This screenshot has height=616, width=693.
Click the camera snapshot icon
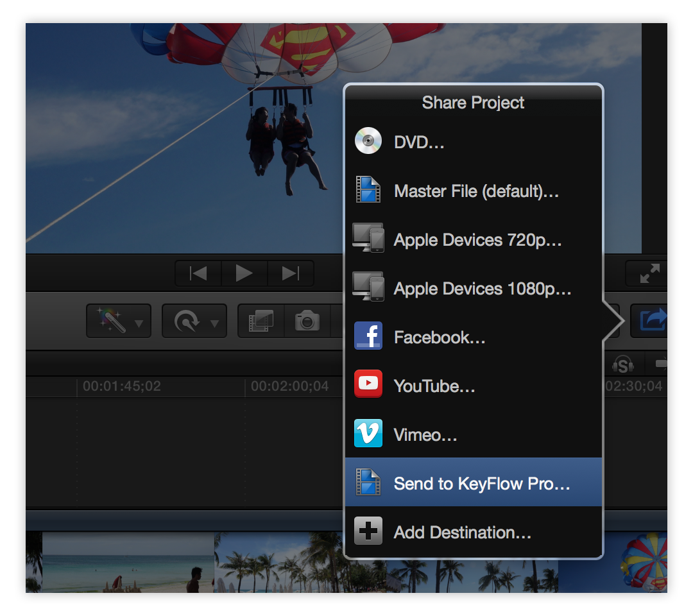pos(306,321)
